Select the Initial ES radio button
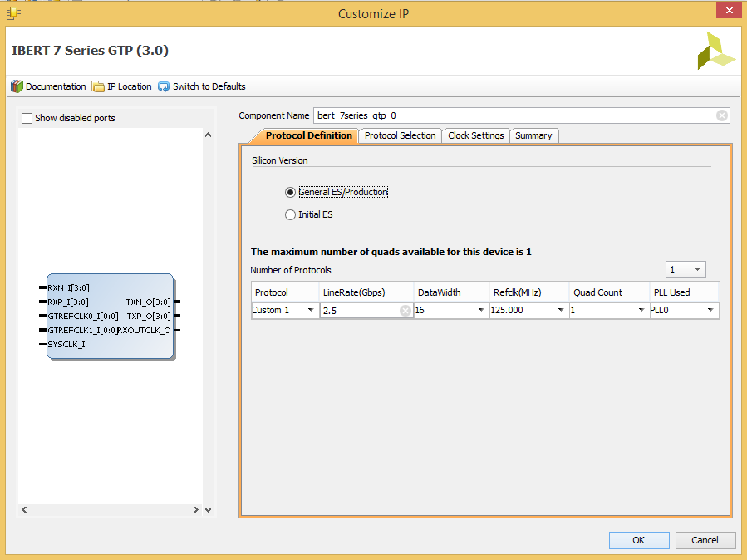Screen dimensions: 747x560 [290, 214]
